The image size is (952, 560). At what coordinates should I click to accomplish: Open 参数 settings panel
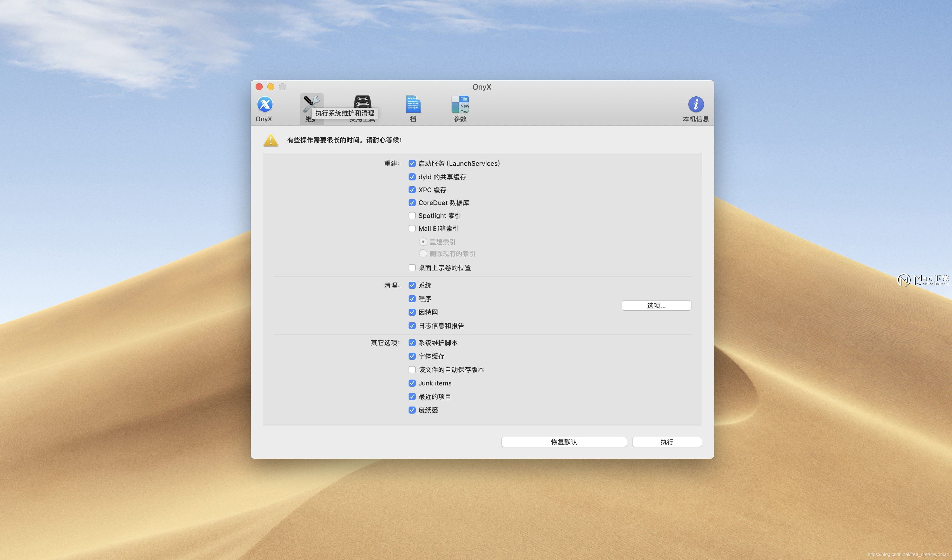(457, 108)
